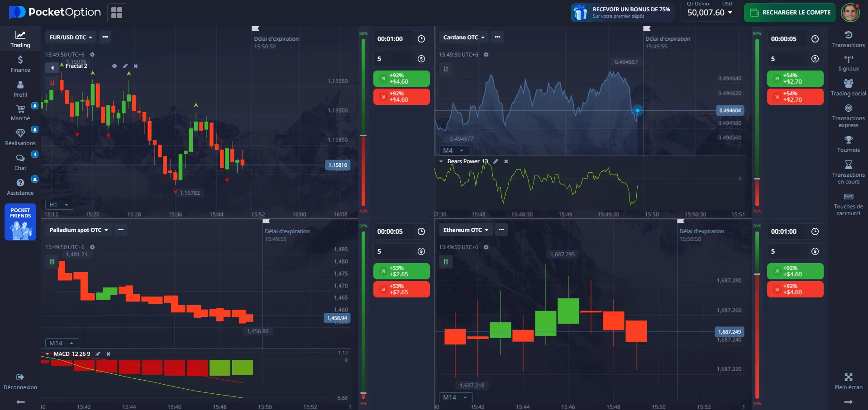Image resolution: width=868 pixels, height=410 pixels.
Task: Open Signaux signals panel
Action: click(x=848, y=59)
